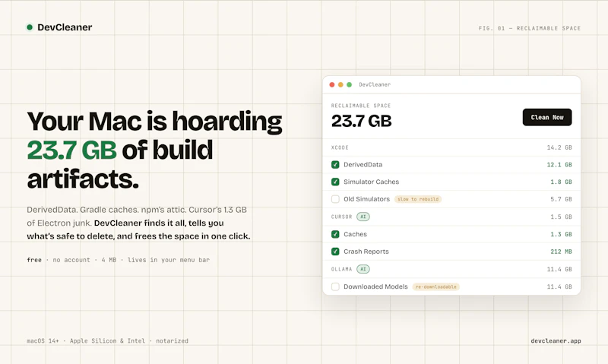Viewport: 608px width, 364px height.
Task: Click the RECLAIMABLE SPACE label in window
Action: tap(360, 106)
